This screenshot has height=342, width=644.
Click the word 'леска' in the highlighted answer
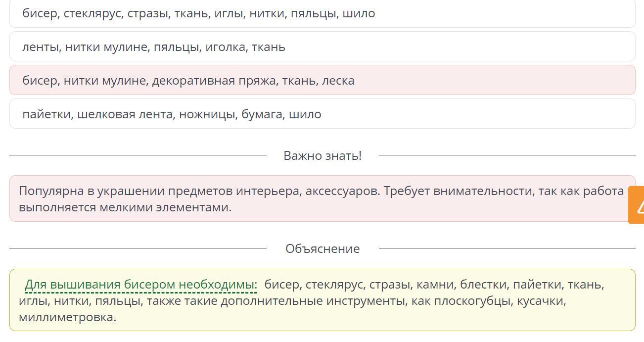click(x=338, y=81)
